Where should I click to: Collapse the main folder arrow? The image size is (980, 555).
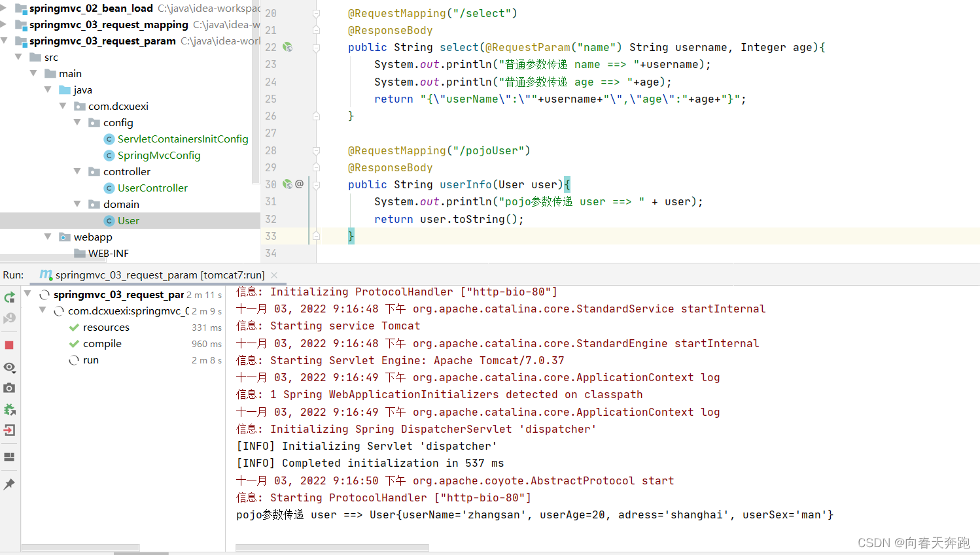(33, 73)
